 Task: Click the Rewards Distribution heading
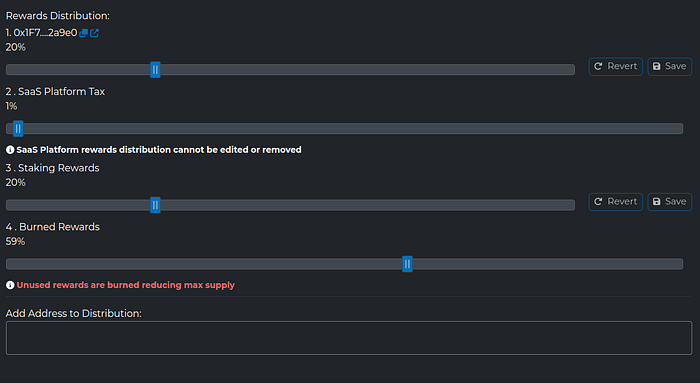pos(58,16)
